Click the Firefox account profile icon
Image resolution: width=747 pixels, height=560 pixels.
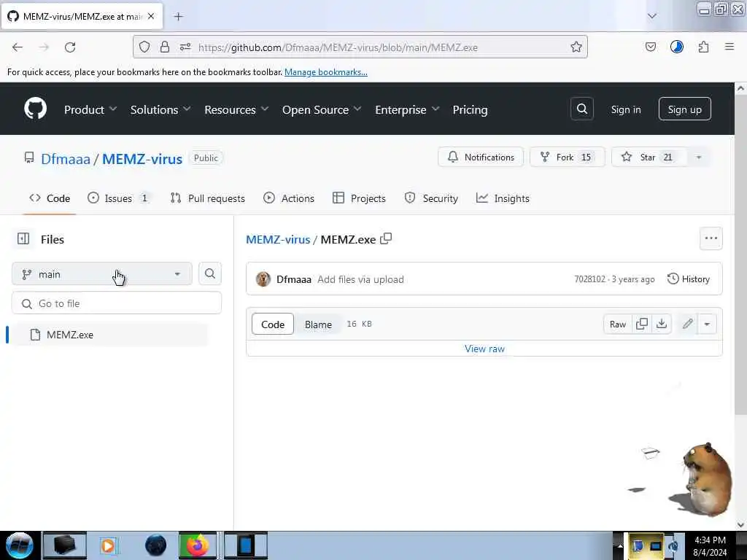676,47
